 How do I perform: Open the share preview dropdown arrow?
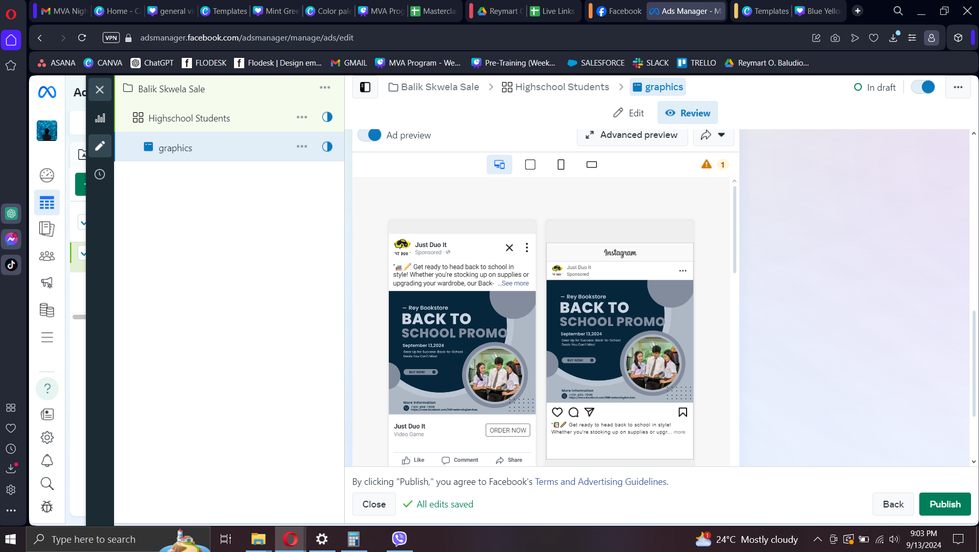tap(722, 135)
